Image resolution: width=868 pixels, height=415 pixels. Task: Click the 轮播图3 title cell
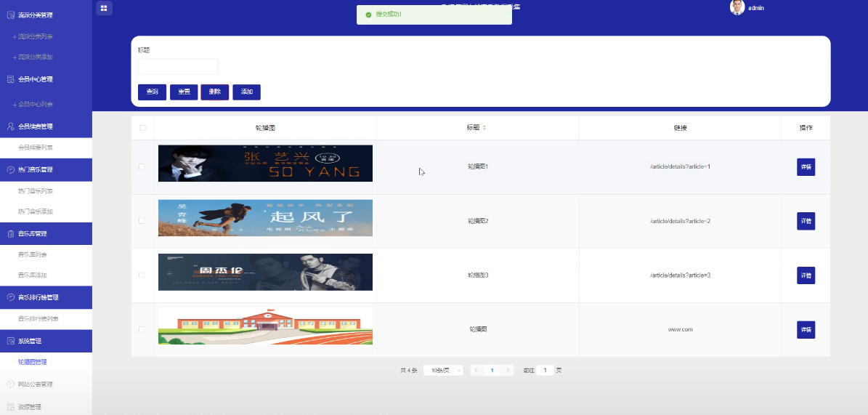tap(478, 275)
